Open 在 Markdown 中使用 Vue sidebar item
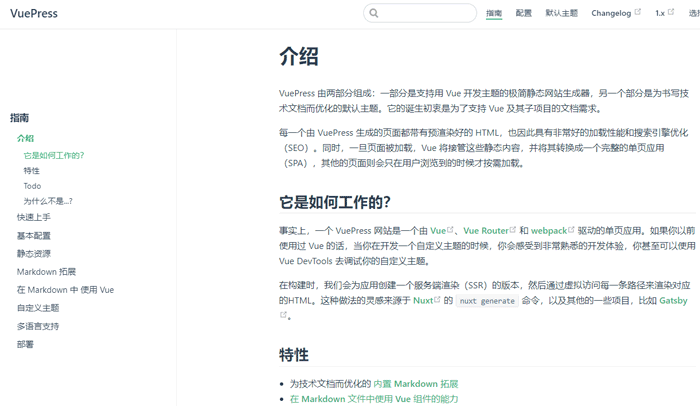Screen dimensions: 700x406 click(x=65, y=290)
